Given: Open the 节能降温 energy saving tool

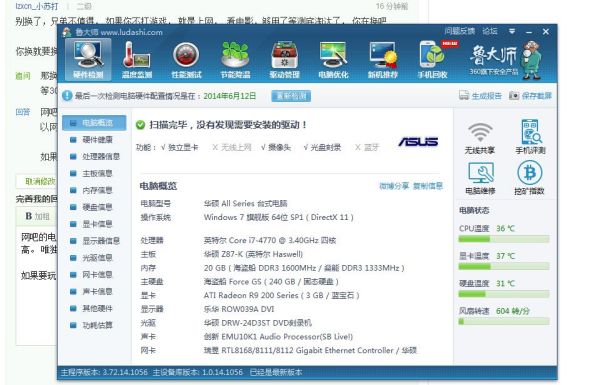Looking at the screenshot, I should pyautogui.click(x=235, y=60).
